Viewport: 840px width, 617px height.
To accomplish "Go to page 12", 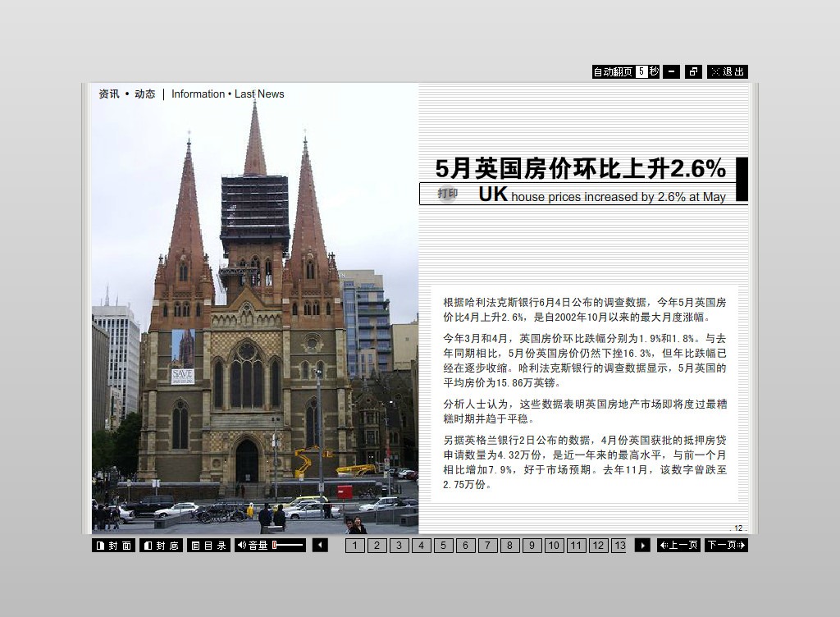I will click(598, 546).
